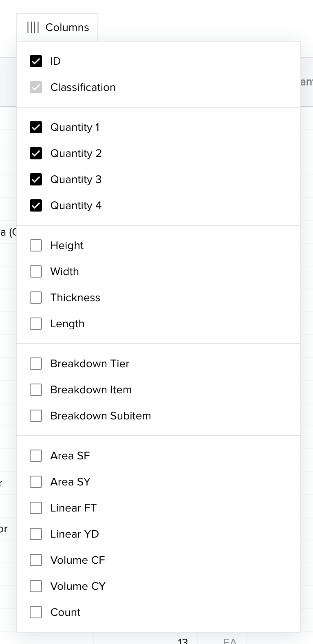The width and height of the screenshot is (313, 644).
Task: Check the Count column checkbox
Action: pos(36,612)
